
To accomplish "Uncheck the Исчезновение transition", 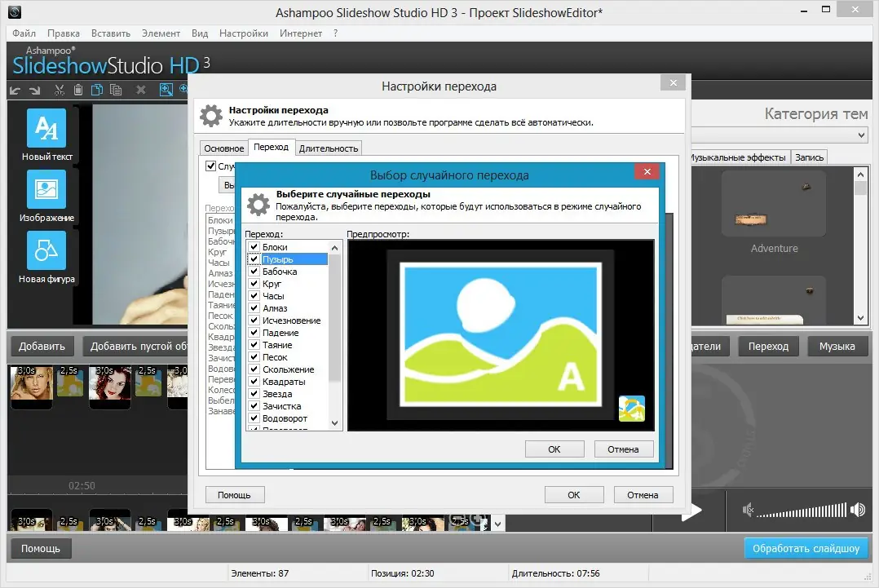I will 254,320.
